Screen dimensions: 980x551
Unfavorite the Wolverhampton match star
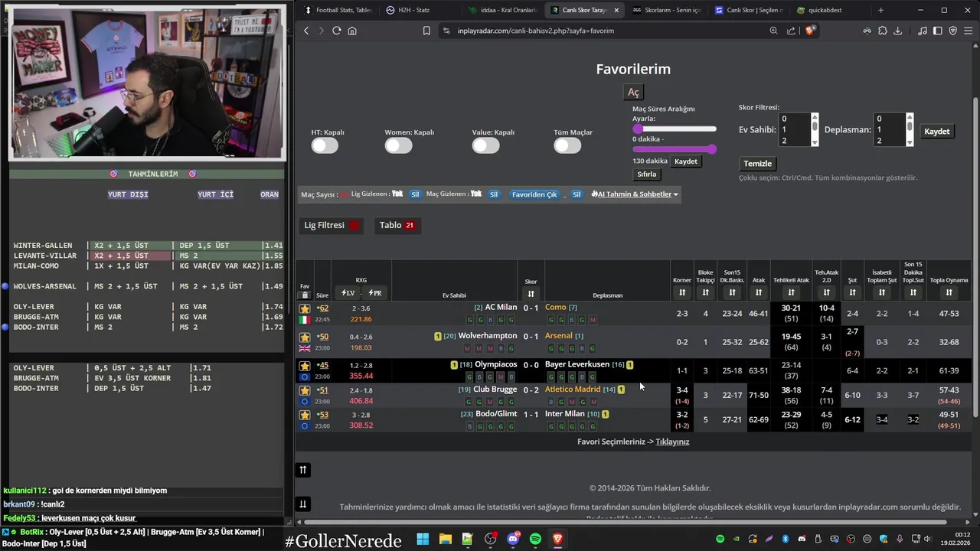pos(305,337)
